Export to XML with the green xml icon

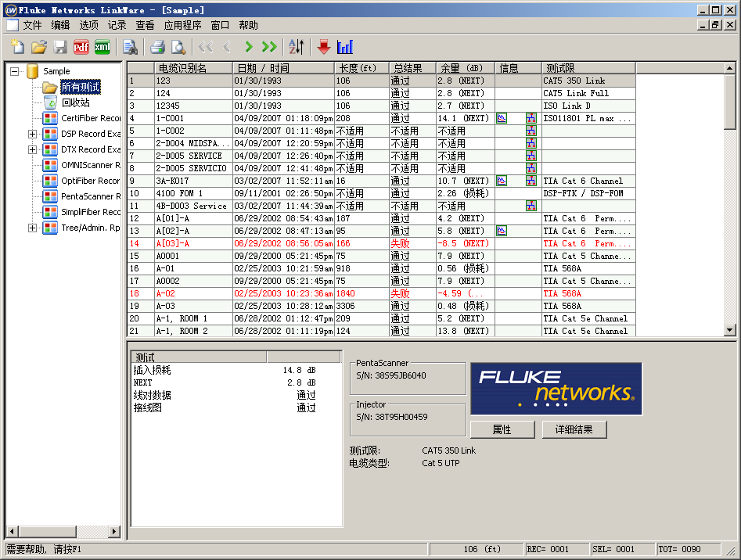[102, 47]
